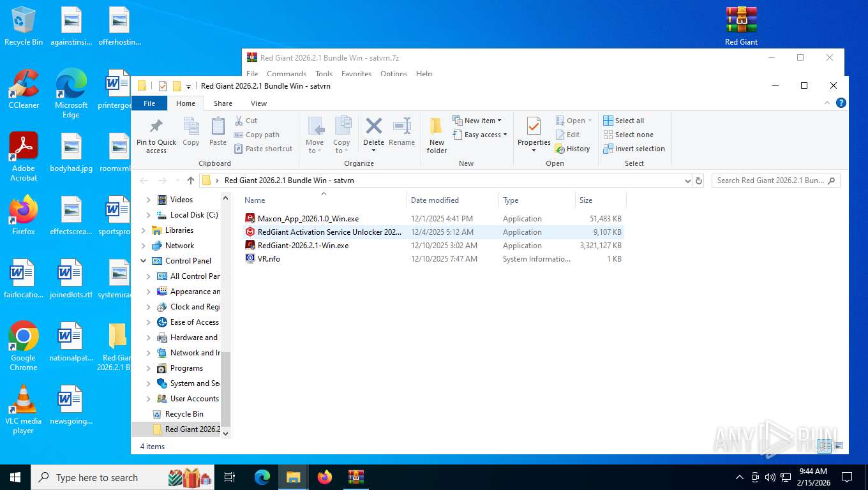
Task: Open address bar history dropdown arrow
Action: click(687, 181)
